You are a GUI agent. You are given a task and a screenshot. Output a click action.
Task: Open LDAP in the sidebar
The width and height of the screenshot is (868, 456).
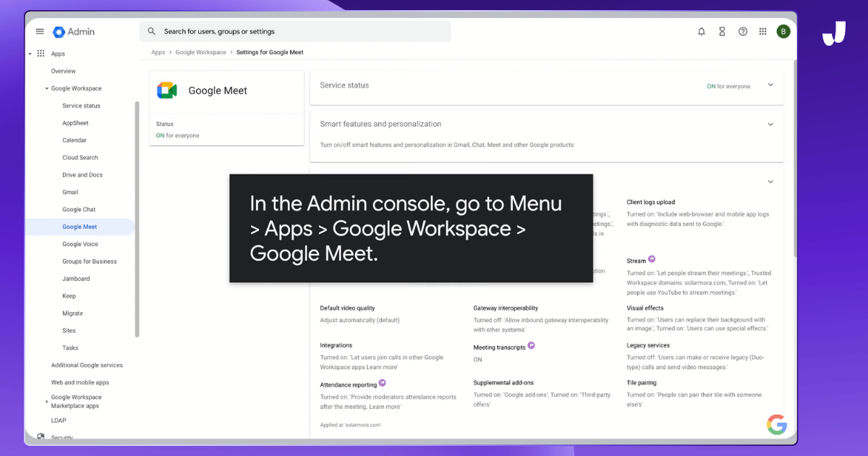point(59,421)
